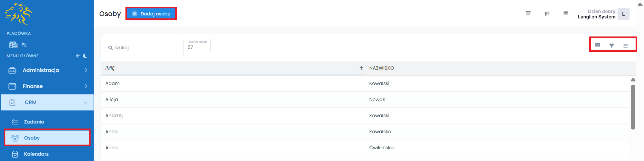
Task: Expand the Administracja menu section
Action: pos(47,70)
